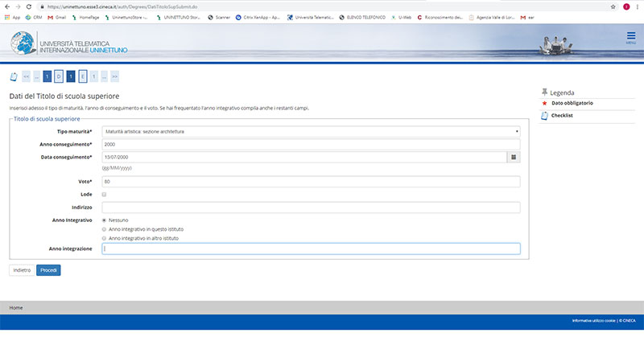Click the checklist clipboard icon near pagination
Screen dimensions: 644x337
pos(14,77)
